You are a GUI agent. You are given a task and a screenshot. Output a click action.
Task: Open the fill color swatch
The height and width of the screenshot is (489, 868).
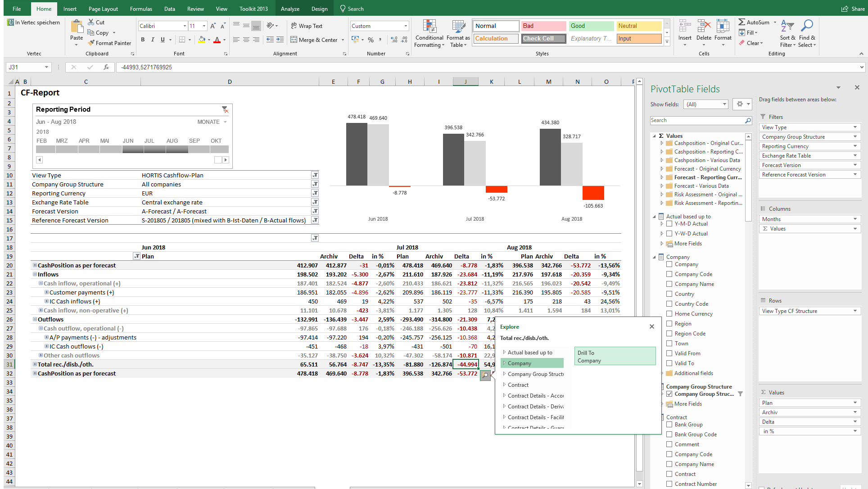click(x=202, y=40)
